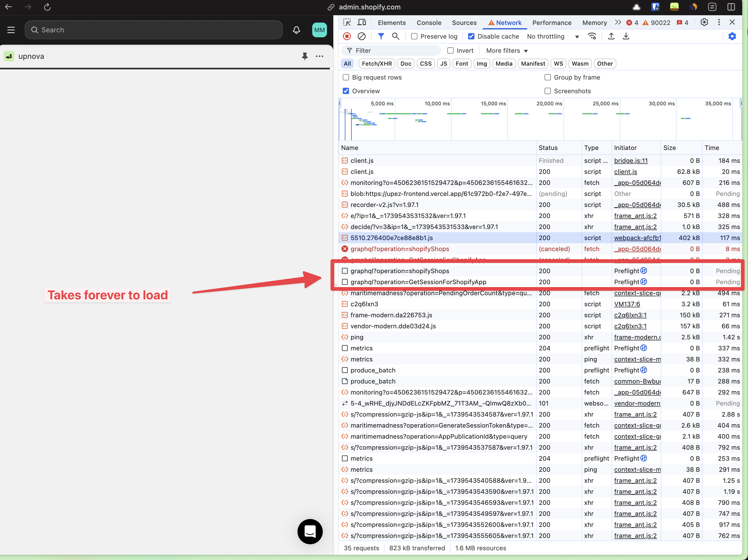Open the Performance tab
This screenshot has width=748, height=560.
(551, 23)
